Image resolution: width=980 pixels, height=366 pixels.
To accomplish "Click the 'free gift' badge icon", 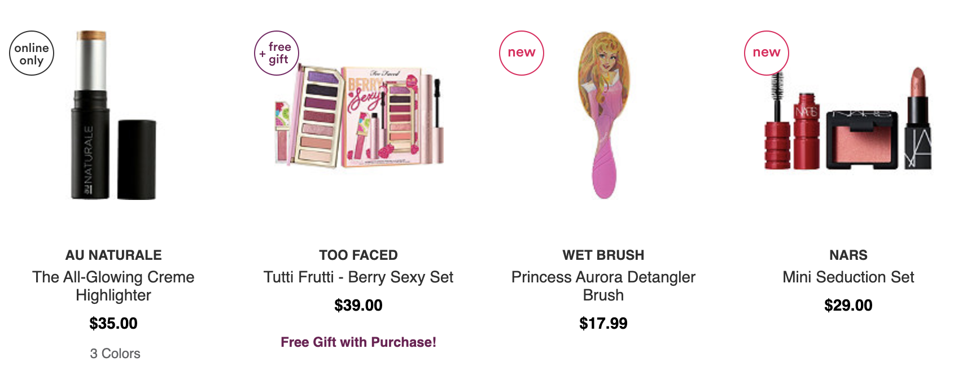I will [277, 53].
